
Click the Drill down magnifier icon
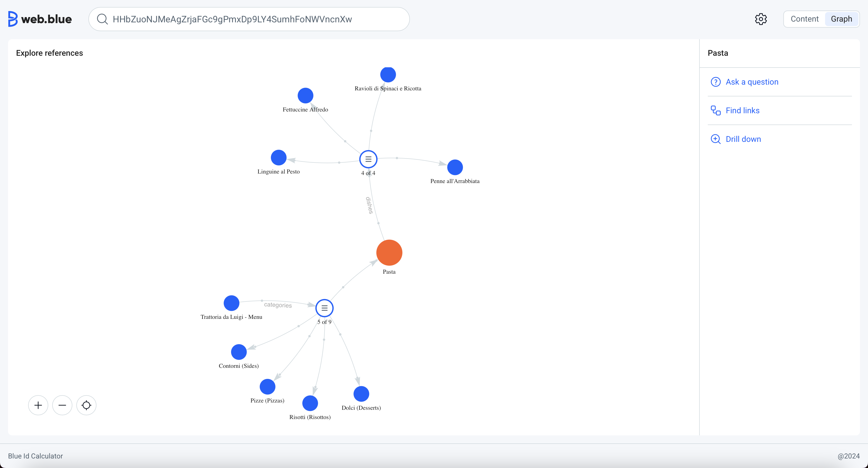coord(715,139)
